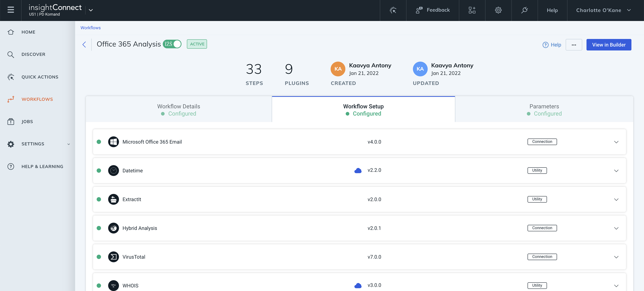Expand the Hybrid Analysis plugin row
644x291 pixels.
[616, 228]
